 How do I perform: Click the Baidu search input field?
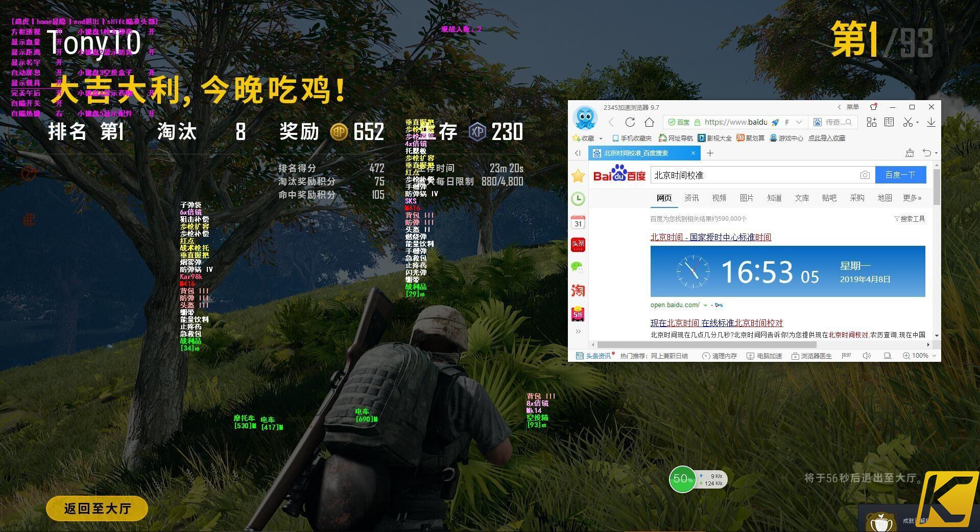coord(754,175)
